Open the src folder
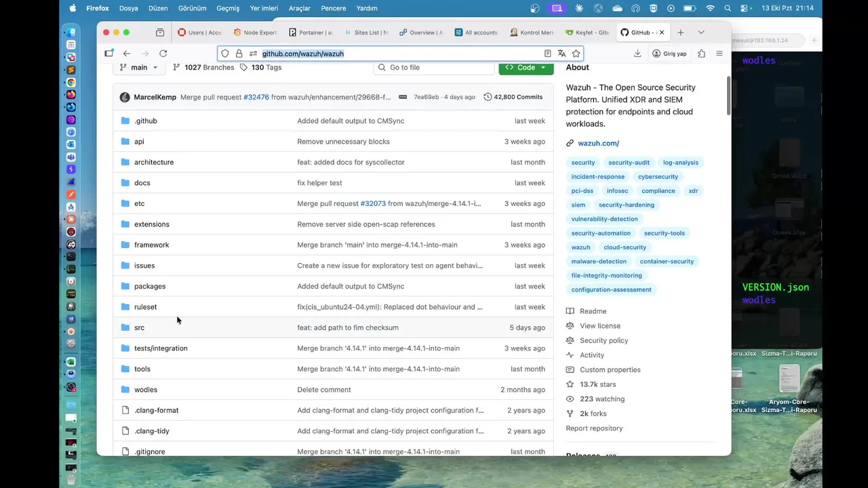This screenshot has height=488, width=868. tap(139, 327)
